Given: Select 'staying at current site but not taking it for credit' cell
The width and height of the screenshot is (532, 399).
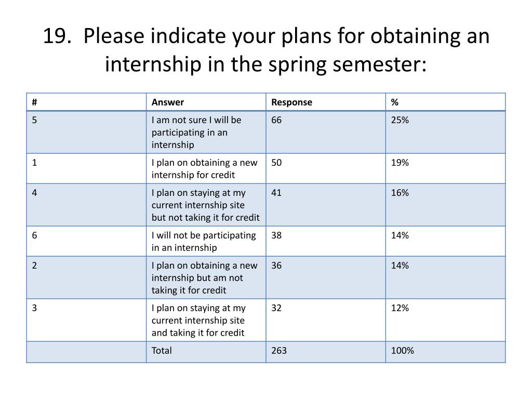Looking at the screenshot, I should point(206,205).
